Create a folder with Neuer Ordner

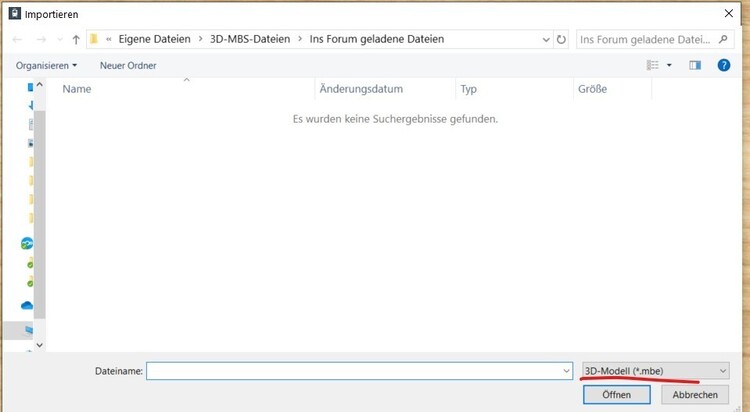[x=128, y=66]
